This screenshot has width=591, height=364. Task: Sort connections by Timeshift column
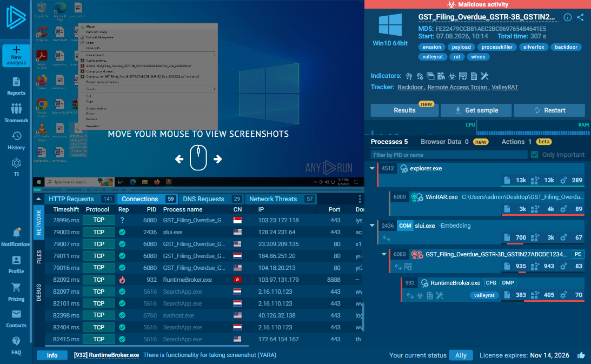tap(66, 210)
